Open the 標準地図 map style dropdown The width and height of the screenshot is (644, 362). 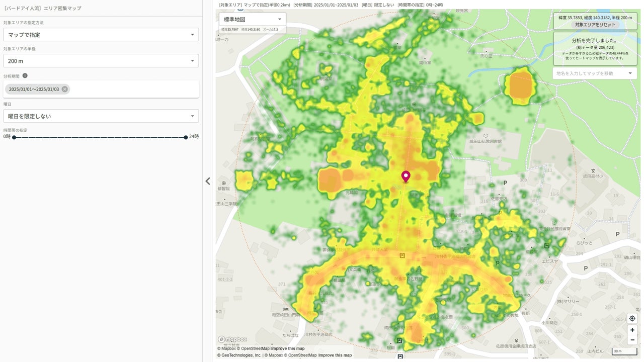[x=252, y=19]
